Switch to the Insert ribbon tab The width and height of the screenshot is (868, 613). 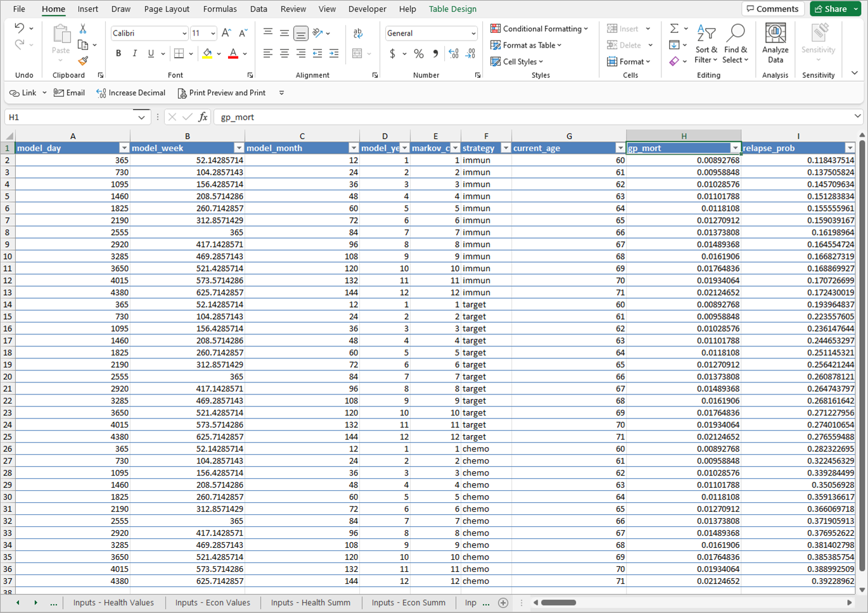tap(87, 9)
